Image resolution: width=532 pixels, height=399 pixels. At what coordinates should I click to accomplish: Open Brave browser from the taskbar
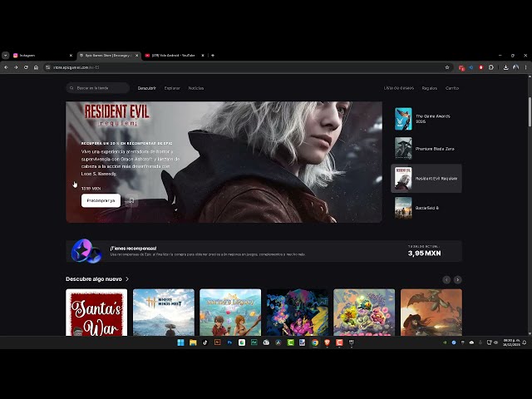(327, 342)
